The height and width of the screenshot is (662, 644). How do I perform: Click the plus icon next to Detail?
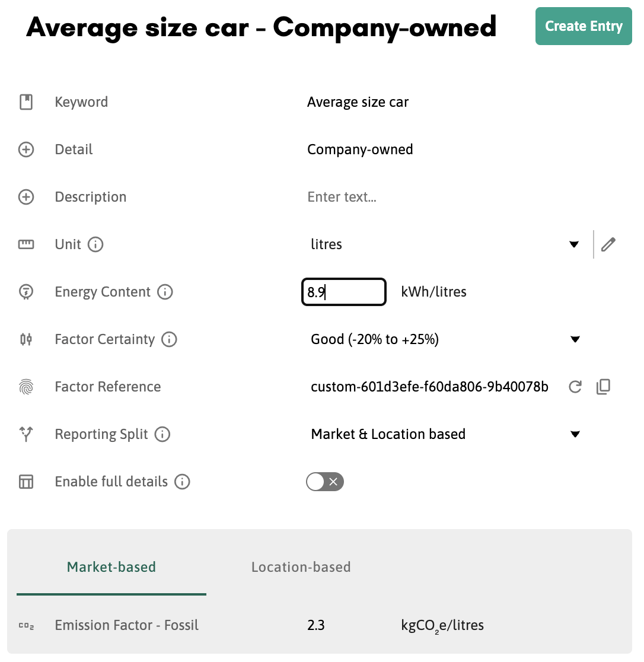26,149
